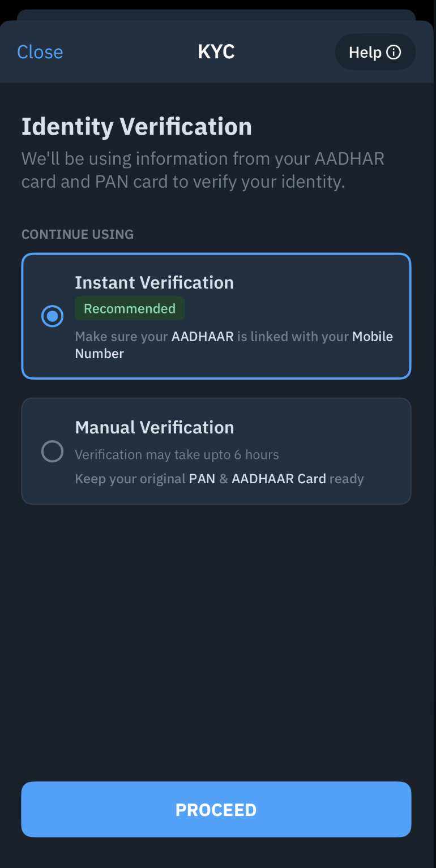Tap the AADHAAR linked with Mobile Number note
The height and width of the screenshot is (868, 436).
click(233, 345)
